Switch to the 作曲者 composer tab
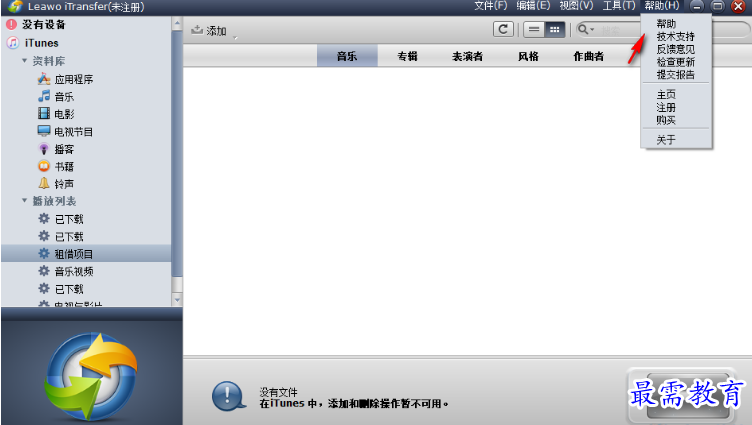This screenshot has width=752, height=425. coord(588,56)
